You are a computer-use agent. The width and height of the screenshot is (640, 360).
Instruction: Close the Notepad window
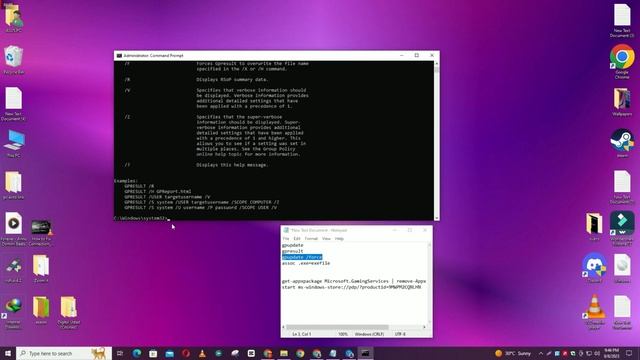click(x=425, y=230)
